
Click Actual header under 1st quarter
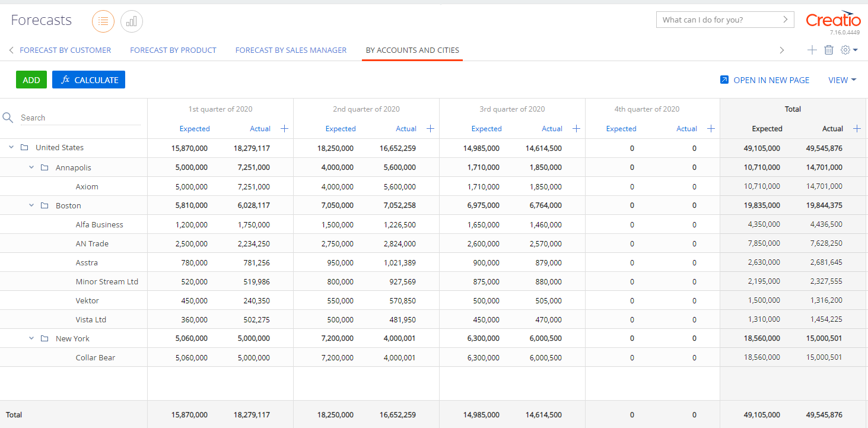(260, 129)
